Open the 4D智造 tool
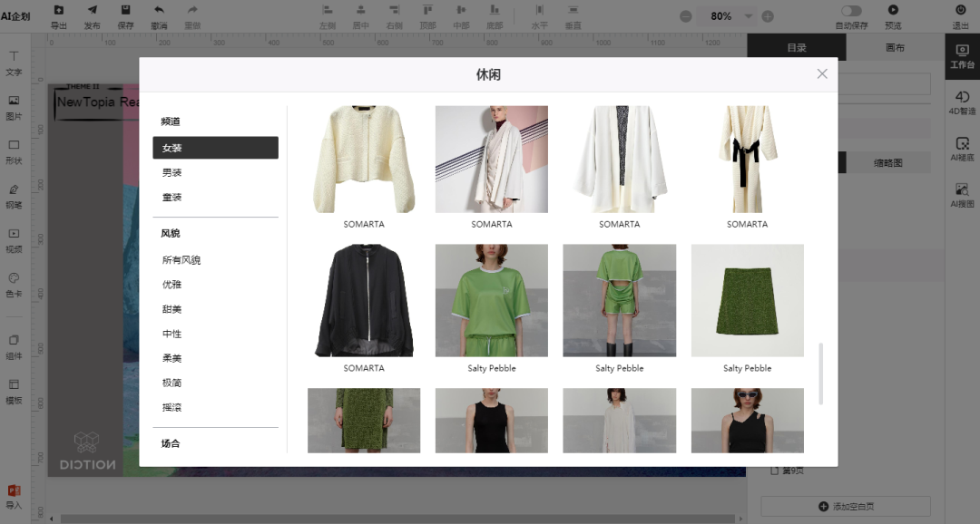980x524 pixels. pos(962,102)
